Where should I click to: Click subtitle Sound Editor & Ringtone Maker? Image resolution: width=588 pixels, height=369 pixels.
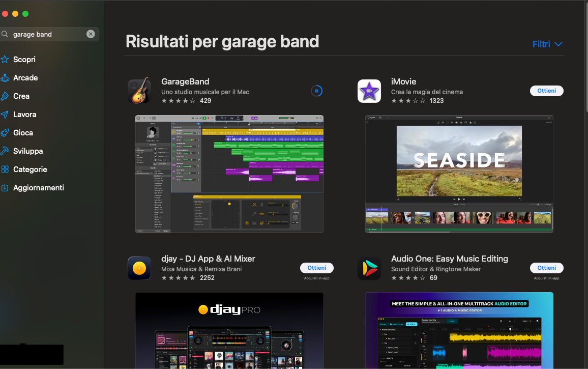pos(436,269)
